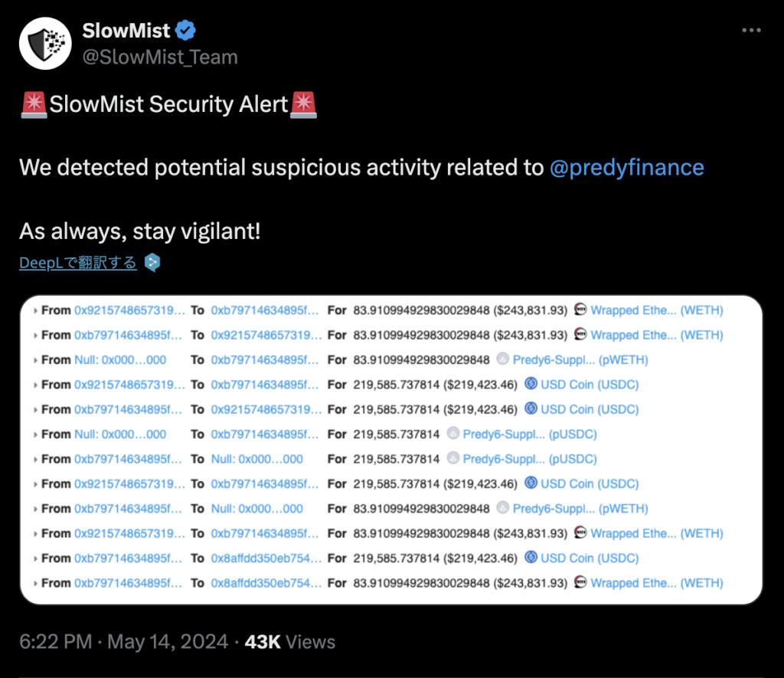The height and width of the screenshot is (678, 784).
Task: Click the SlowMist profile avatar
Action: pos(44,43)
